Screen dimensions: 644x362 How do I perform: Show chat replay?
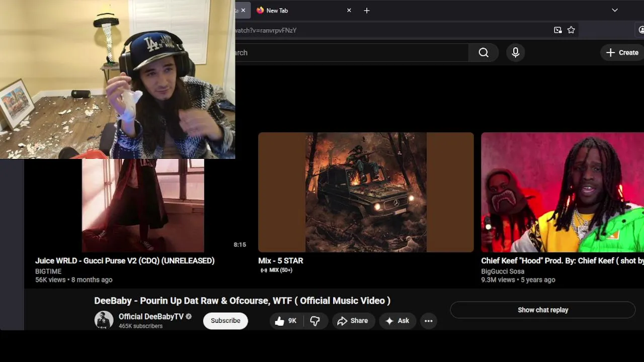(x=543, y=310)
